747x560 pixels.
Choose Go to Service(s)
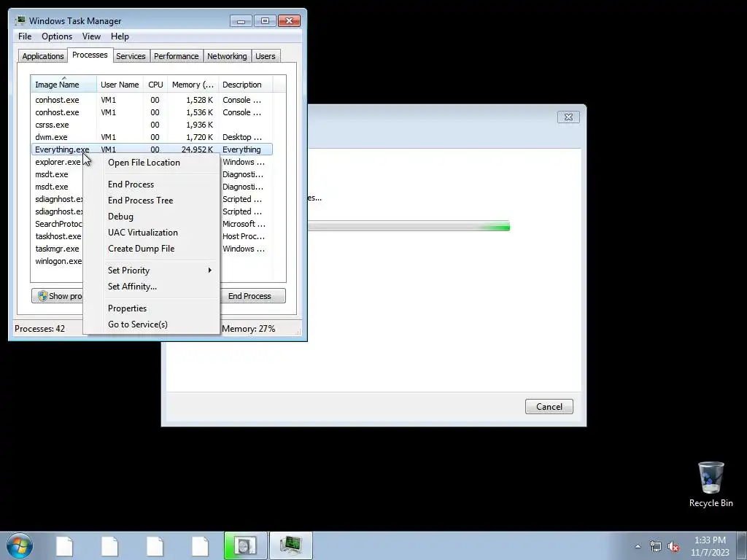[138, 324]
